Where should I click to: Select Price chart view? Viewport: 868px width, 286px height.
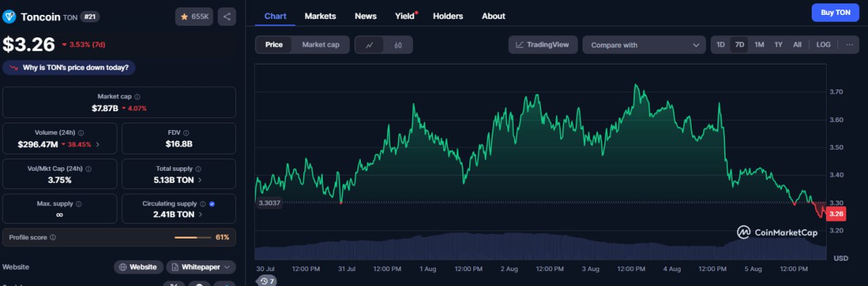274,45
